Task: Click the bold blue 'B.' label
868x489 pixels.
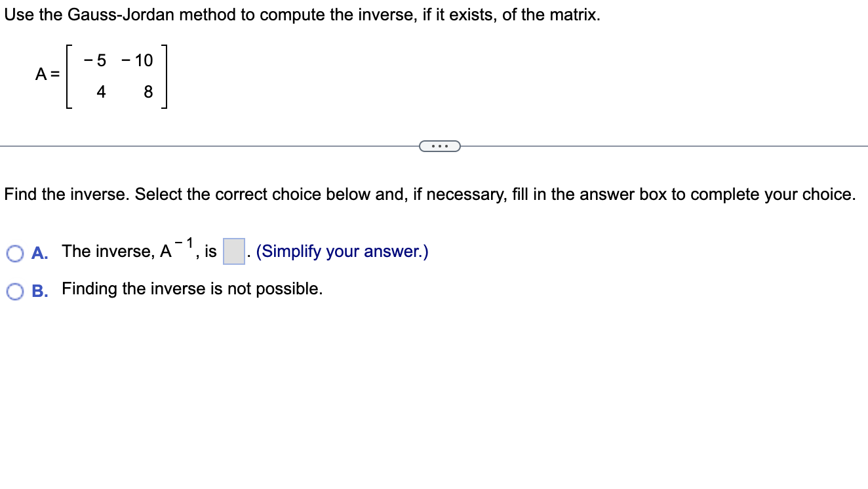Action: (x=39, y=290)
